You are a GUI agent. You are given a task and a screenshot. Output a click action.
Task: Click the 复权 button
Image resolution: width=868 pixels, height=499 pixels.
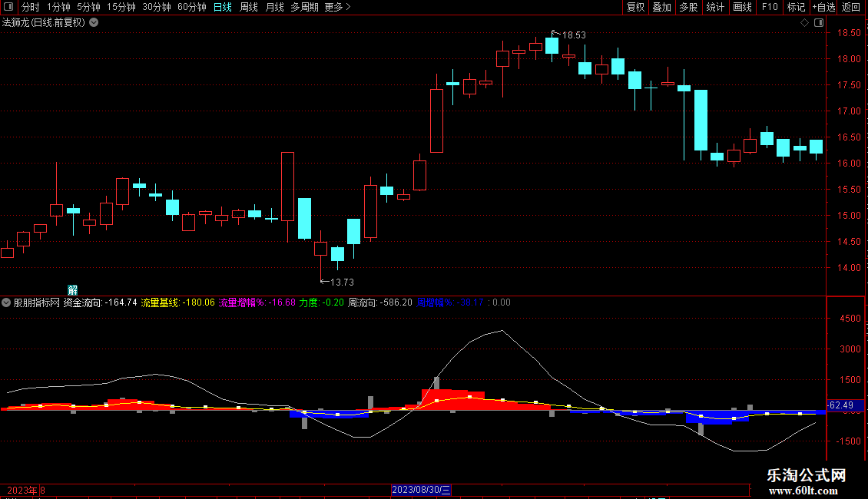(635, 7)
